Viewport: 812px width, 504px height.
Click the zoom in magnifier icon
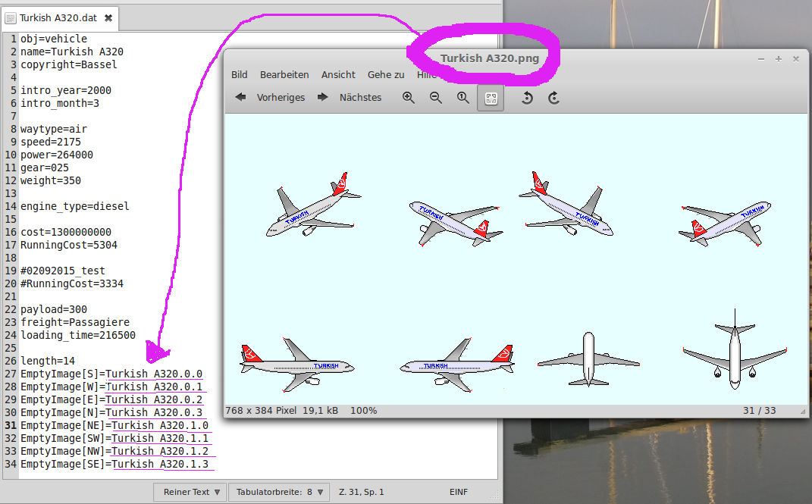click(409, 98)
